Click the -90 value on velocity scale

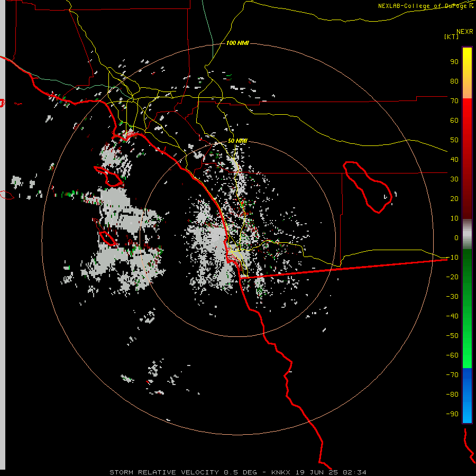[x=452, y=414]
